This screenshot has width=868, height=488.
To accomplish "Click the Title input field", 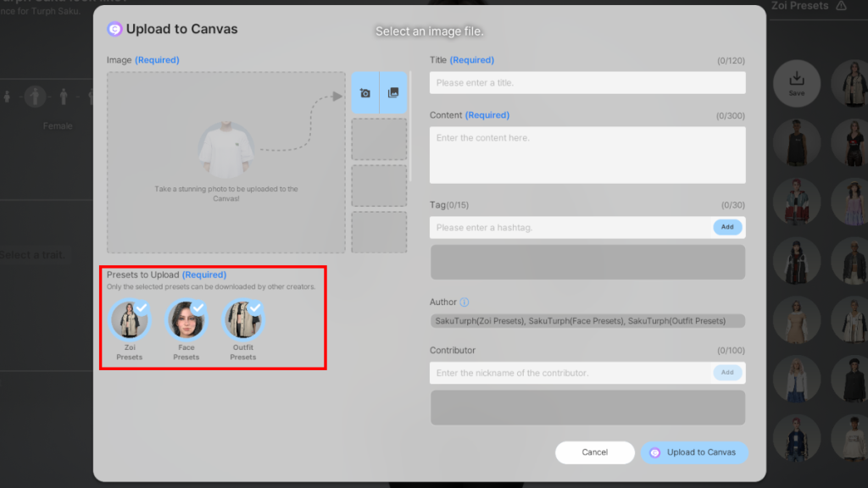I will coord(588,82).
